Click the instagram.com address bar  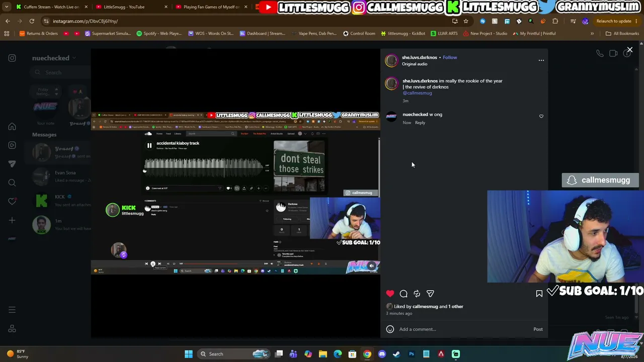(x=247, y=21)
